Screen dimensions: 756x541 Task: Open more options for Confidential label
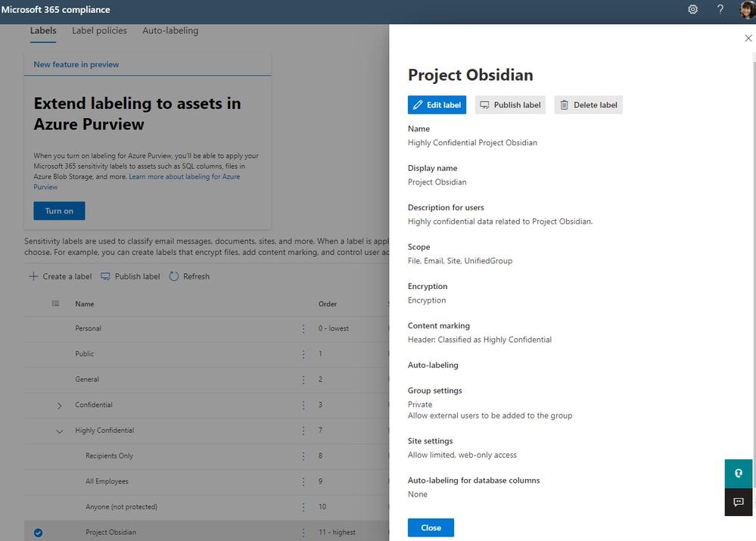[303, 406]
